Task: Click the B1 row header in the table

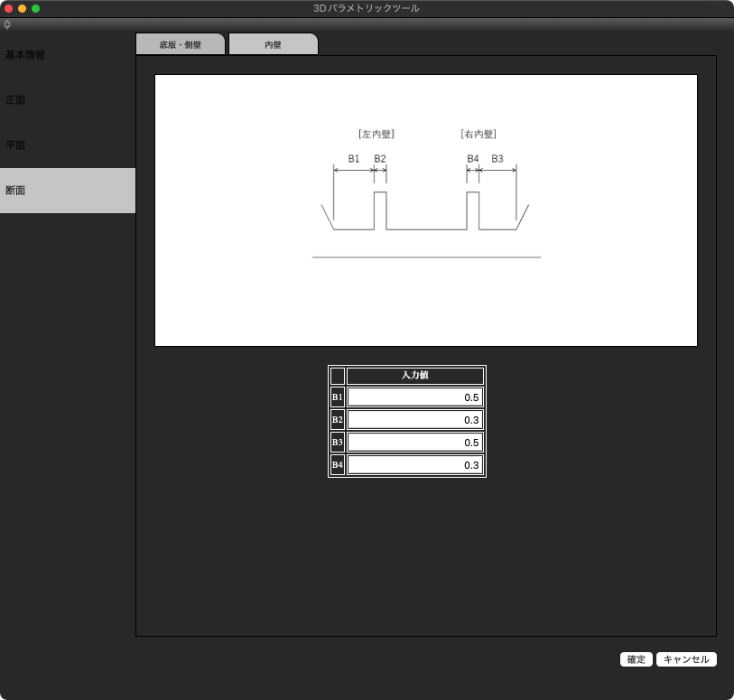Action: point(337,397)
